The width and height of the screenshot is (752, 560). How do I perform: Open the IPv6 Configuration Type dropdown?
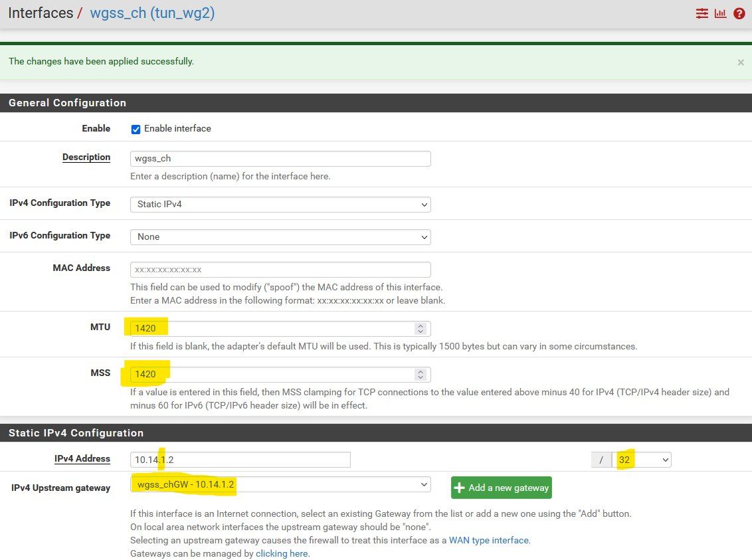280,237
